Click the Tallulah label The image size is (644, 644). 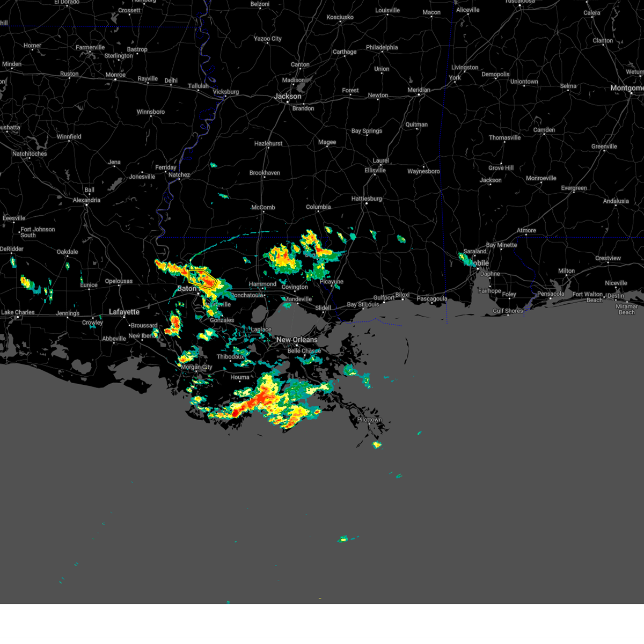tap(198, 86)
